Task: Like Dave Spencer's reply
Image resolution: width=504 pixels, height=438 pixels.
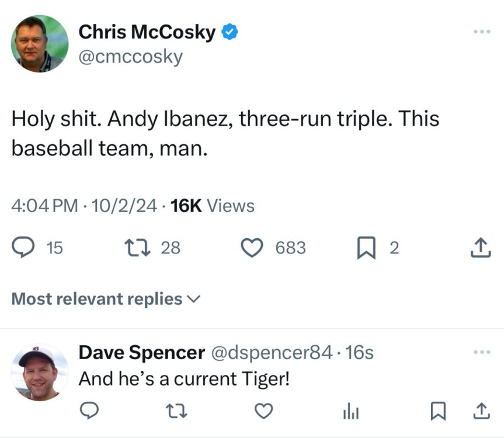Action: tap(264, 412)
